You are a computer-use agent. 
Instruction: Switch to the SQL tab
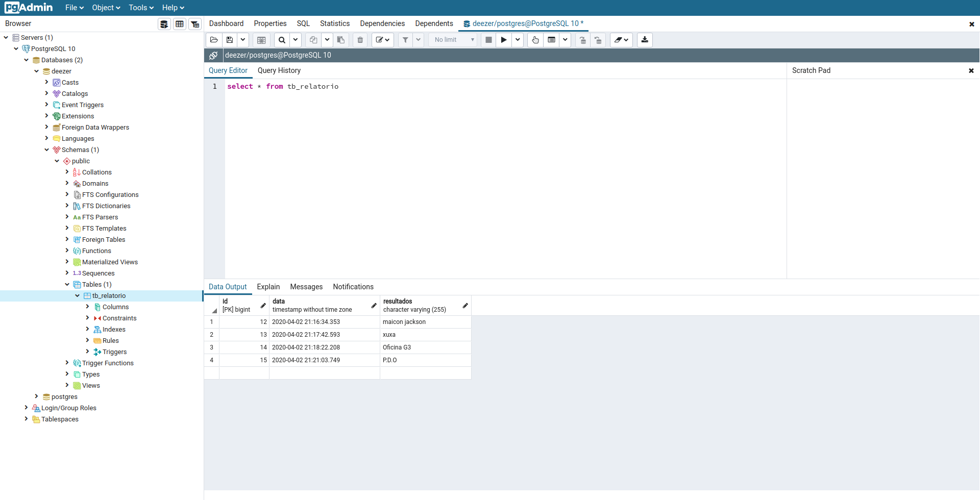point(303,23)
